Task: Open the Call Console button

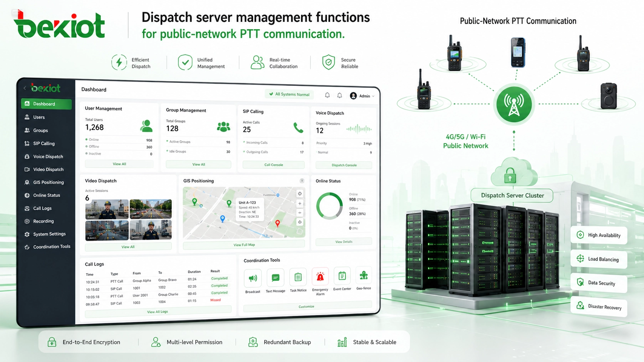Action: 273,165
